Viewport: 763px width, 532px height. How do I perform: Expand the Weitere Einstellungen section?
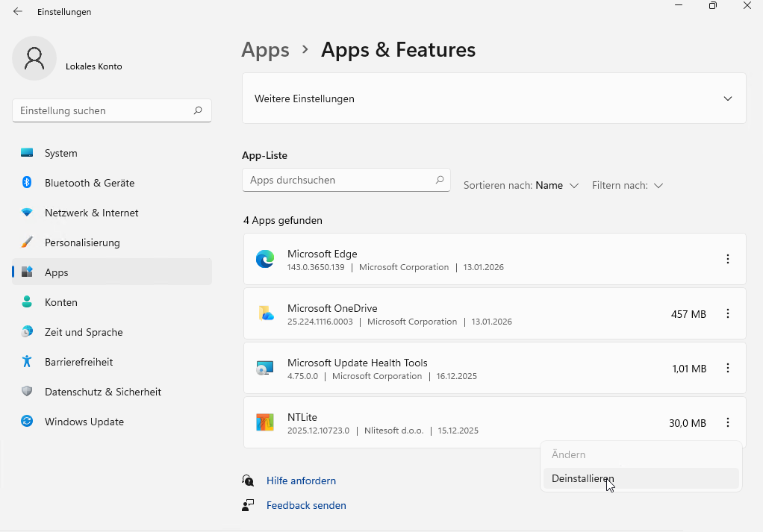(x=494, y=98)
